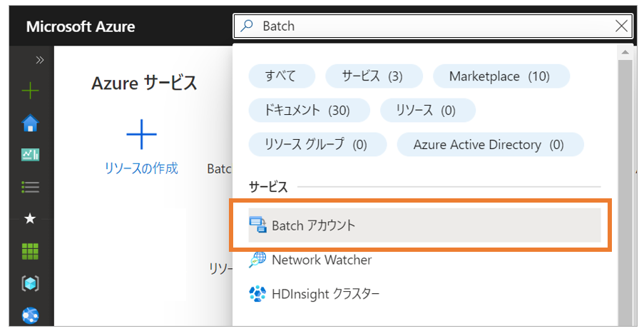The height and width of the screenshot is (336, 644).
Task: Click the blue globe sidebar icon
Action: [x=30, y=315]
